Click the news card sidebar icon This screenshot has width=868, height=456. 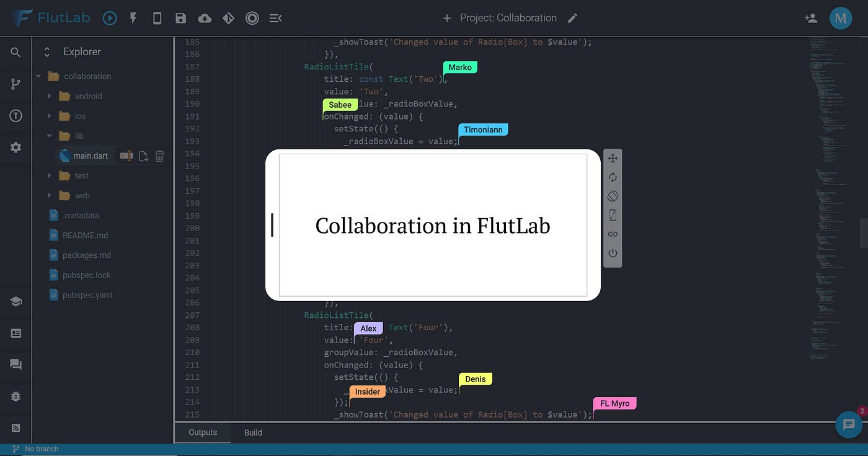(x=15, y=333)
